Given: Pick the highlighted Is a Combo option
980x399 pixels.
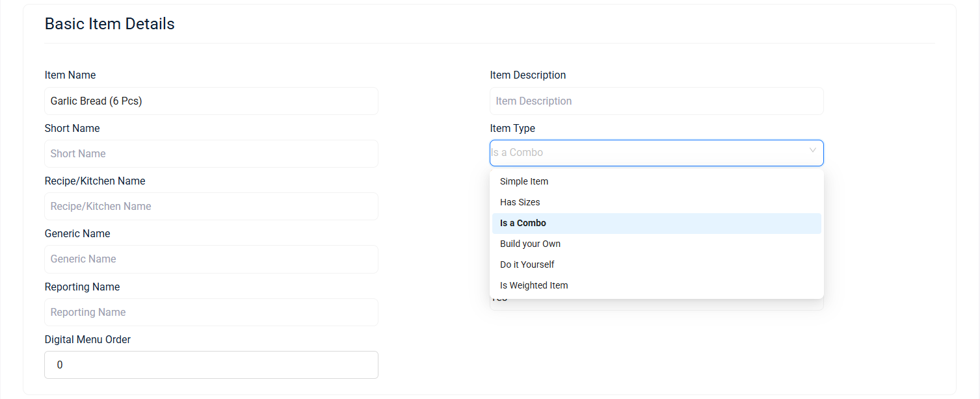Looking at the screenshot, I should coord(523,224).
